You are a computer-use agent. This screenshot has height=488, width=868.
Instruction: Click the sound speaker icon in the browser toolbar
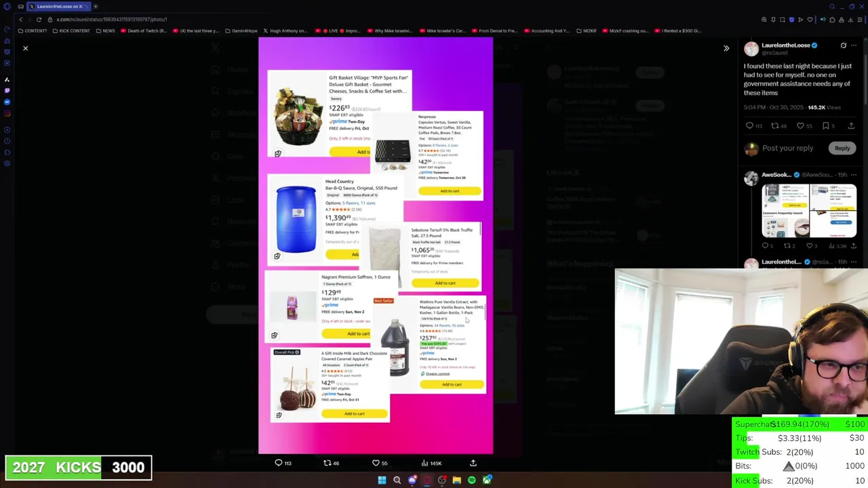823,20
